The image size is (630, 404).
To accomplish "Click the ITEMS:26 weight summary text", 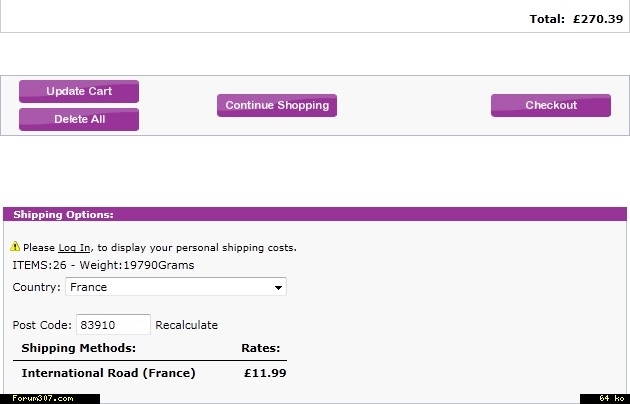I will 103,265.
